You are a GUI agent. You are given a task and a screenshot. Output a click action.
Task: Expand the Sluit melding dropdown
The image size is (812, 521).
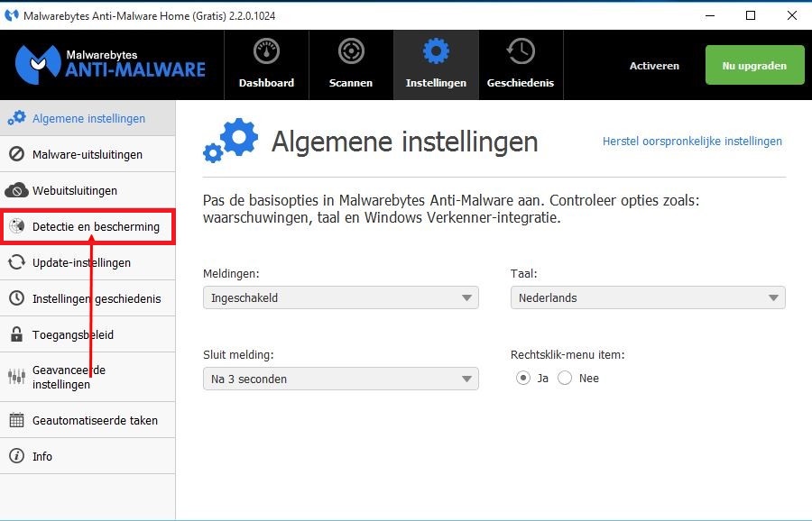340,379
